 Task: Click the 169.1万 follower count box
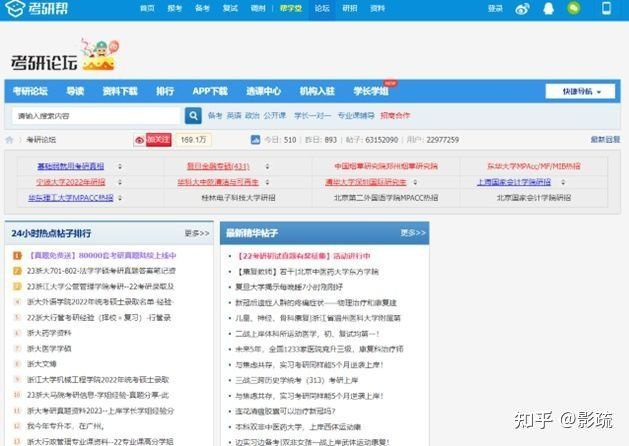[x=193, y=140]
